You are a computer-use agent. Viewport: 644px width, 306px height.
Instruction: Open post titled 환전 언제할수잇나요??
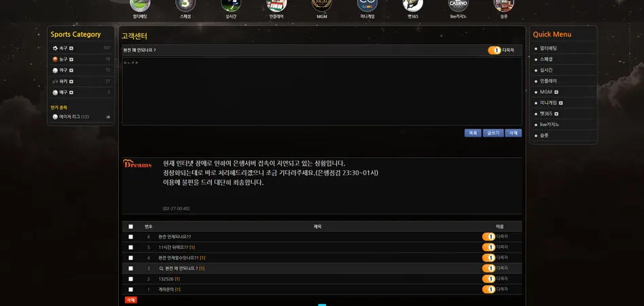click(x=179, y=258)
